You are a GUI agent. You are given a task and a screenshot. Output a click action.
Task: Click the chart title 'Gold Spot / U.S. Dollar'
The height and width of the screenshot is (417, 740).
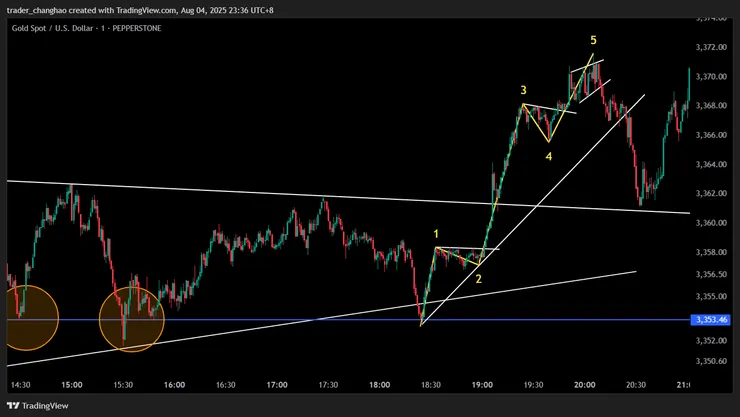(54, 28)
